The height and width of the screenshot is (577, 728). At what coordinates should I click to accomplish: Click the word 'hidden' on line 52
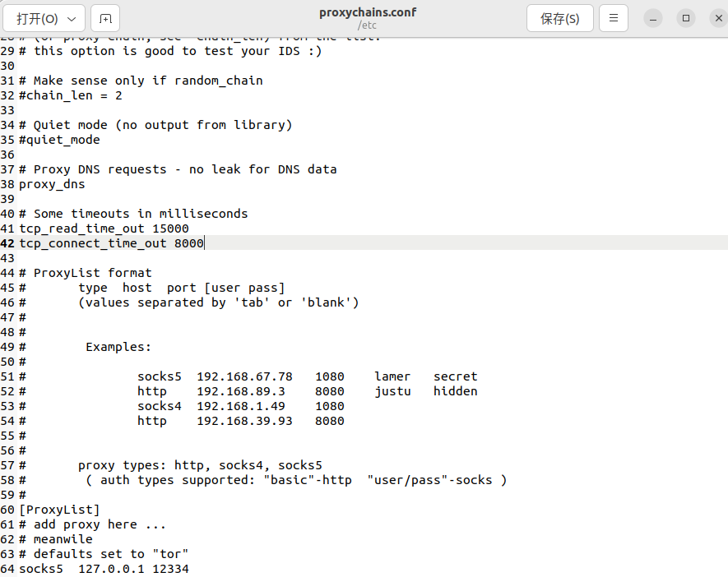456,391
